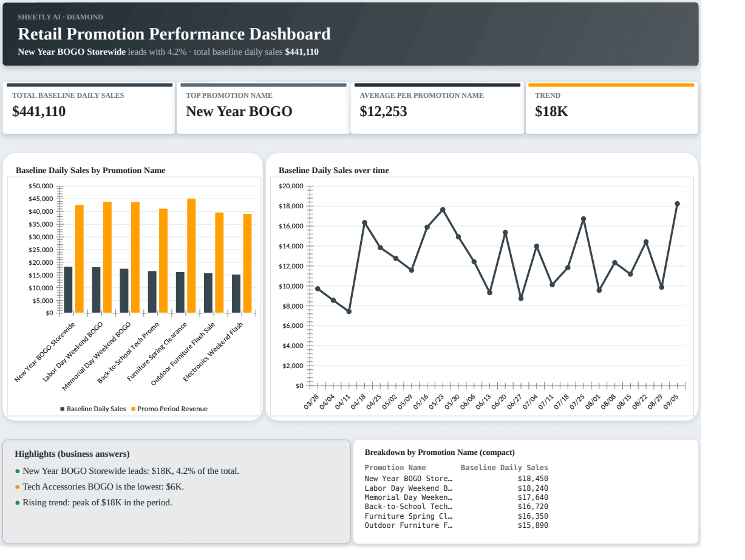This screenshot has width=745, height=560.
Task: Click the Total Baseline Daily Sales card
Action: point(89,108)
